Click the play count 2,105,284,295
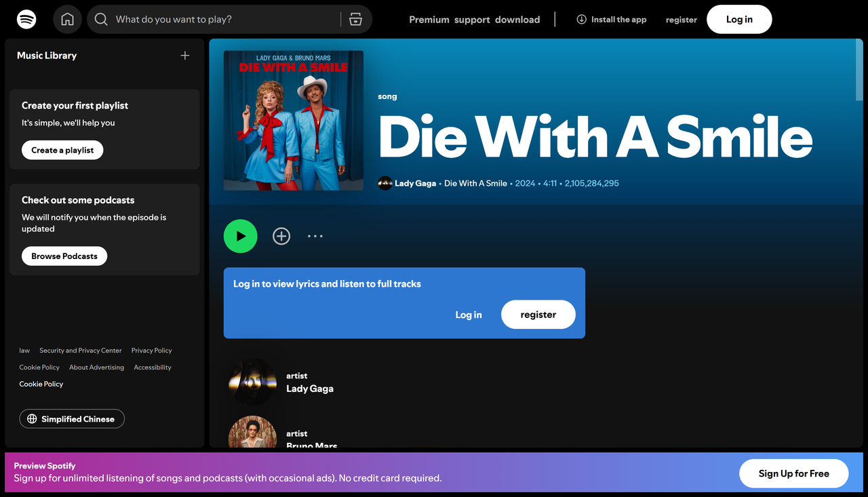This screenshot has width=868, height=497. 592,183
